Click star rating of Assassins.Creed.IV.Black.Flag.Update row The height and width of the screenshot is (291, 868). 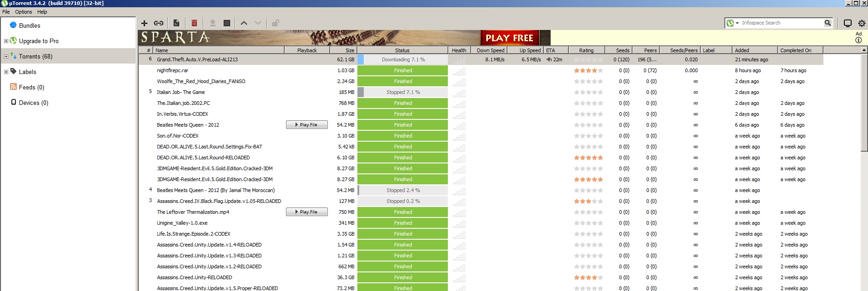(x=588, y=201)
